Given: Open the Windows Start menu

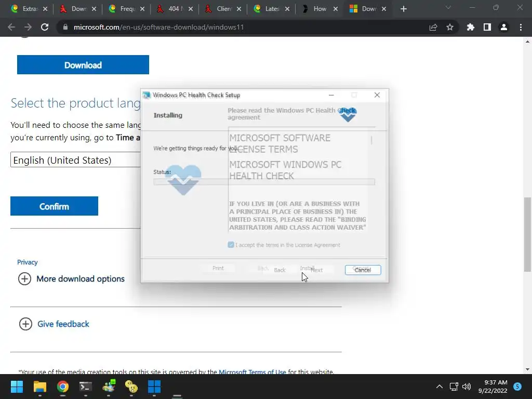Looking at the screenshot, I should [x=17, y=387].
